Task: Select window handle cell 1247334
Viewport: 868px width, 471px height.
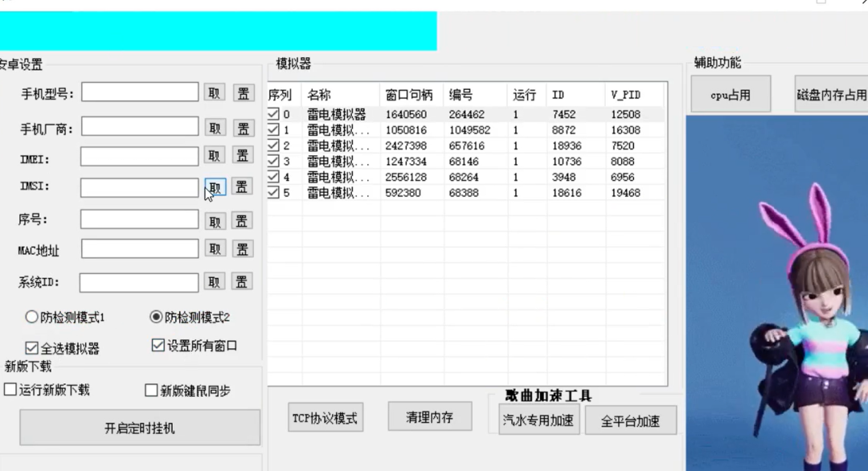Action: tap(406, 161)
